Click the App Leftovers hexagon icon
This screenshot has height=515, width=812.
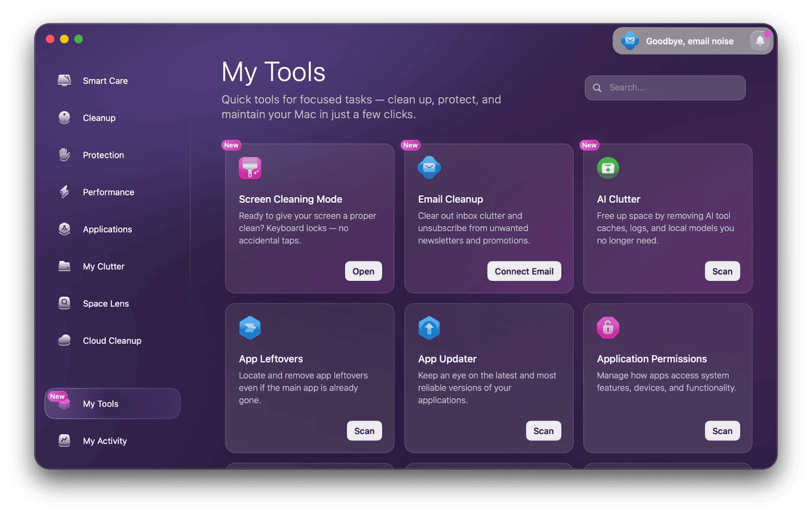(x=250, y=328)
